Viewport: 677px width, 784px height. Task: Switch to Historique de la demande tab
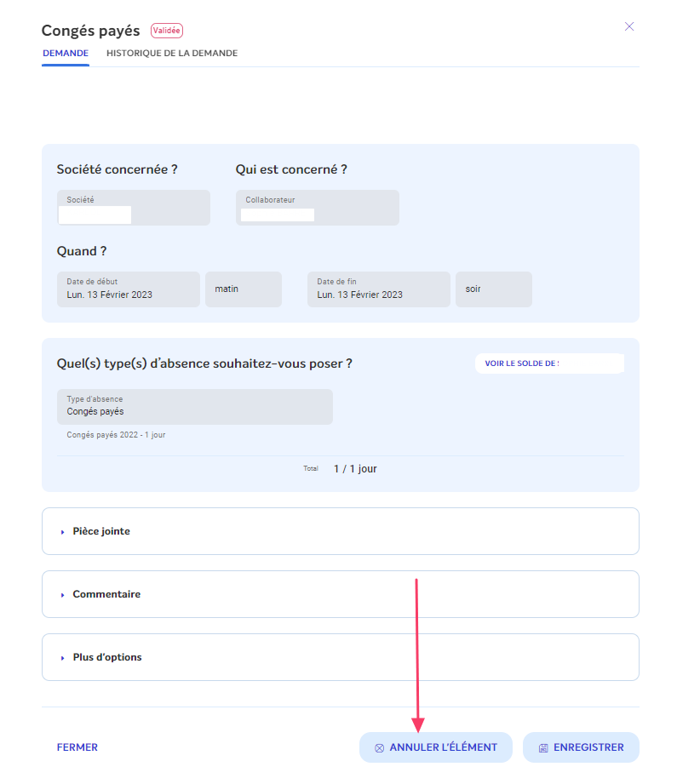(172, 53)
